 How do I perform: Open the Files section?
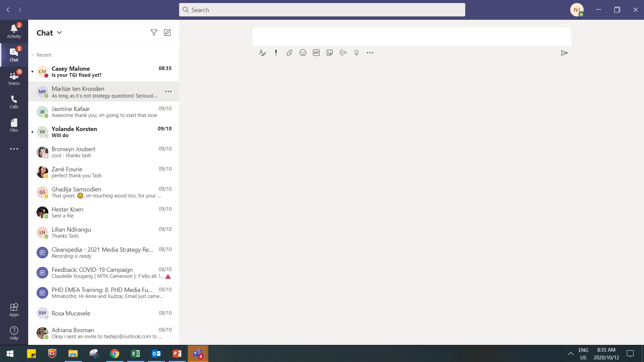click(14, 125)
